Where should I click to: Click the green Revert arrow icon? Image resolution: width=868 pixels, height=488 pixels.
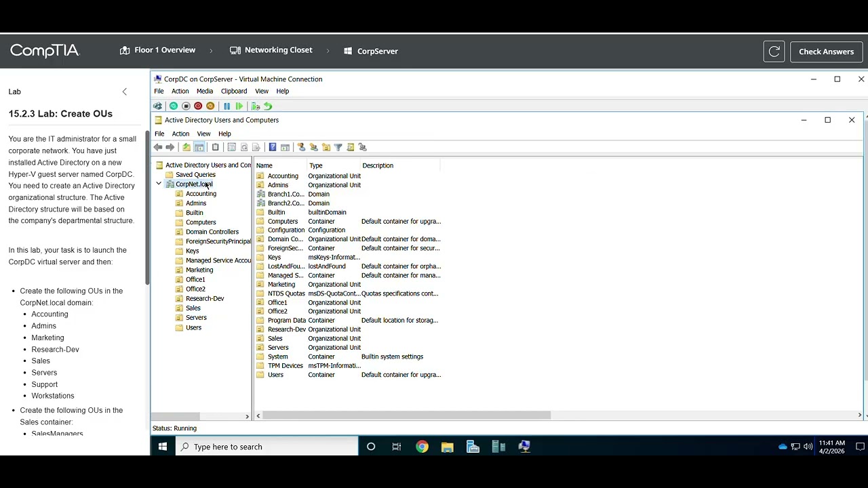[268, 106]
